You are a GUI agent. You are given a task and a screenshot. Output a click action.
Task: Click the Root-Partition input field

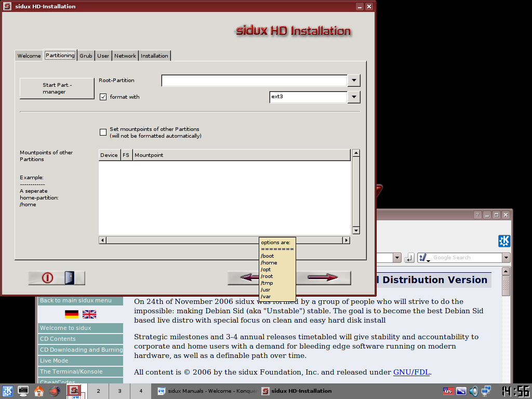255,81
